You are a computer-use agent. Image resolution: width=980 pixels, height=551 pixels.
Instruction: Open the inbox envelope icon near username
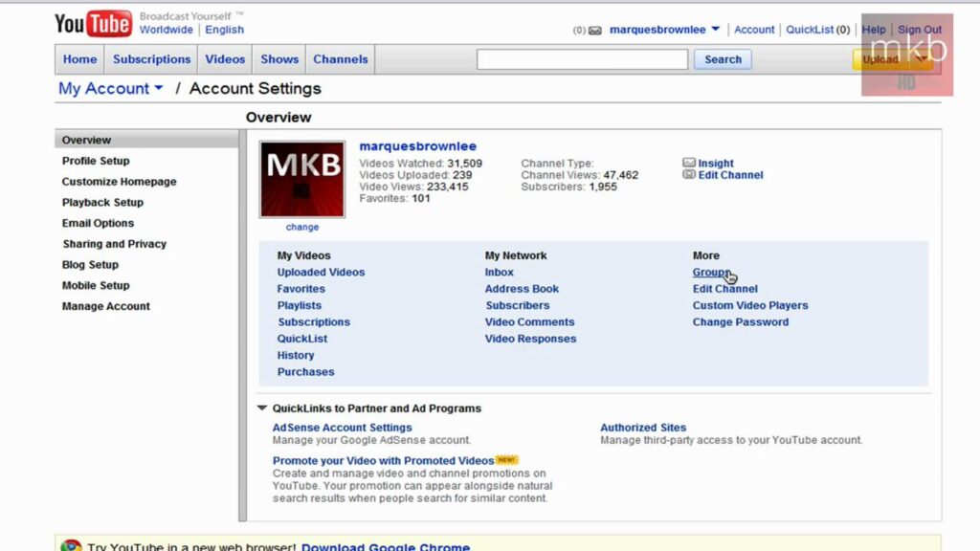coord(595,30)
